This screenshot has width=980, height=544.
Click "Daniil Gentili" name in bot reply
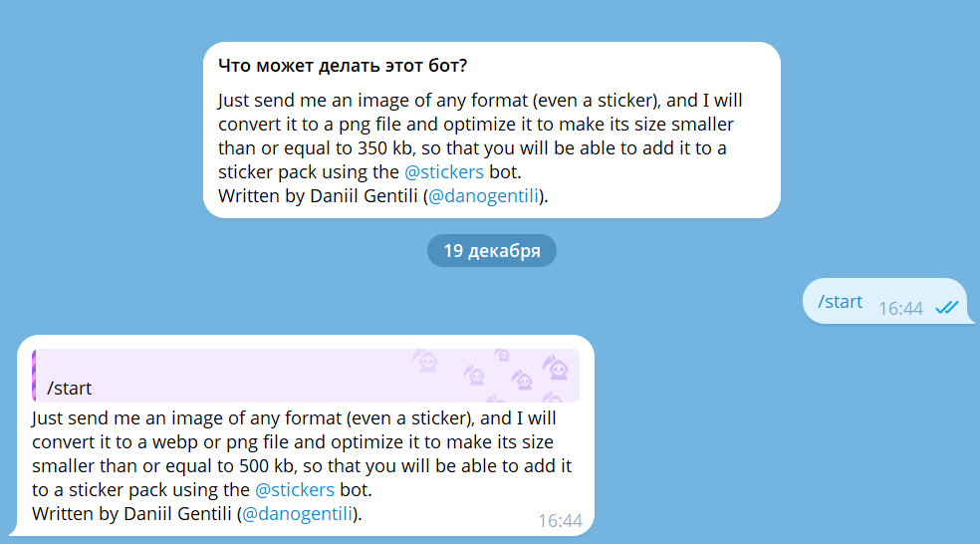(x=179, y=513)
